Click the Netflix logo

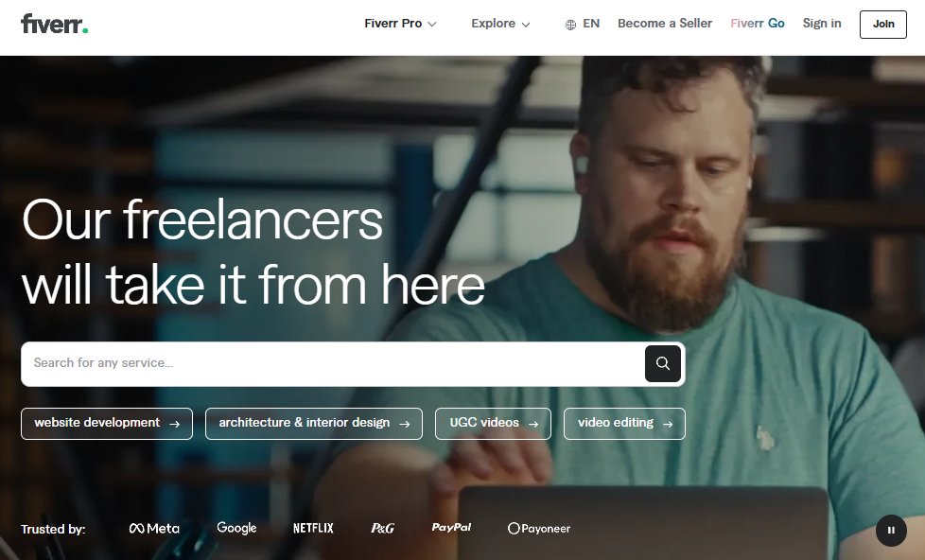pyautogui.click(x=313, y=528)
